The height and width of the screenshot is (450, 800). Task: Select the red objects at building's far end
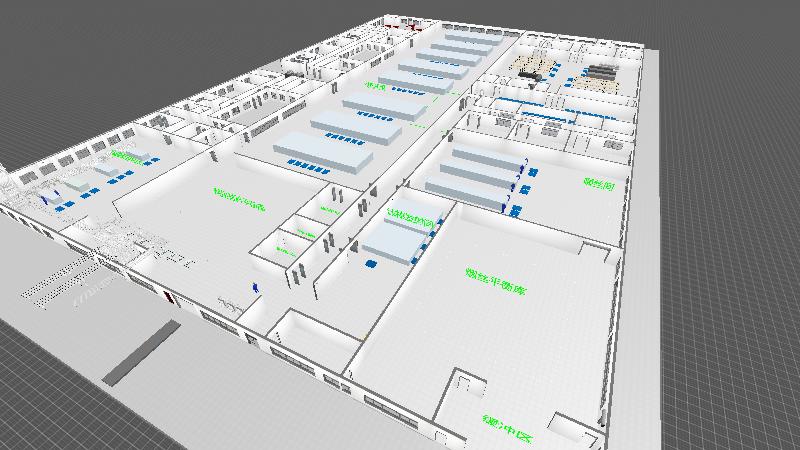[x=412, y=28]
